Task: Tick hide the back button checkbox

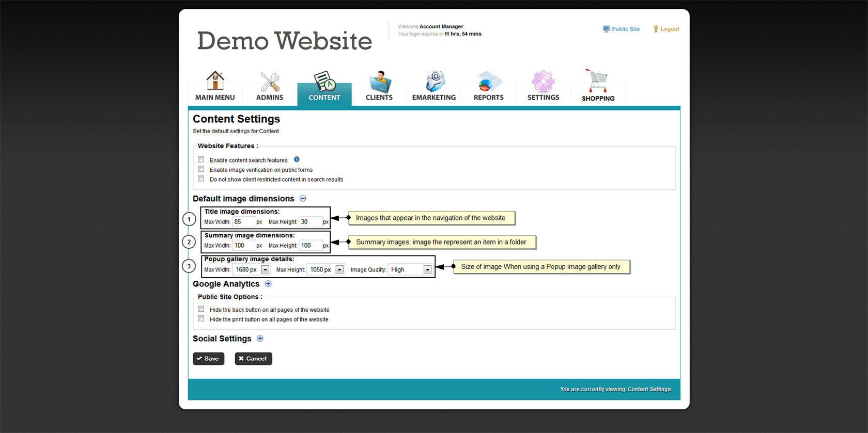Action: [201, 309]
